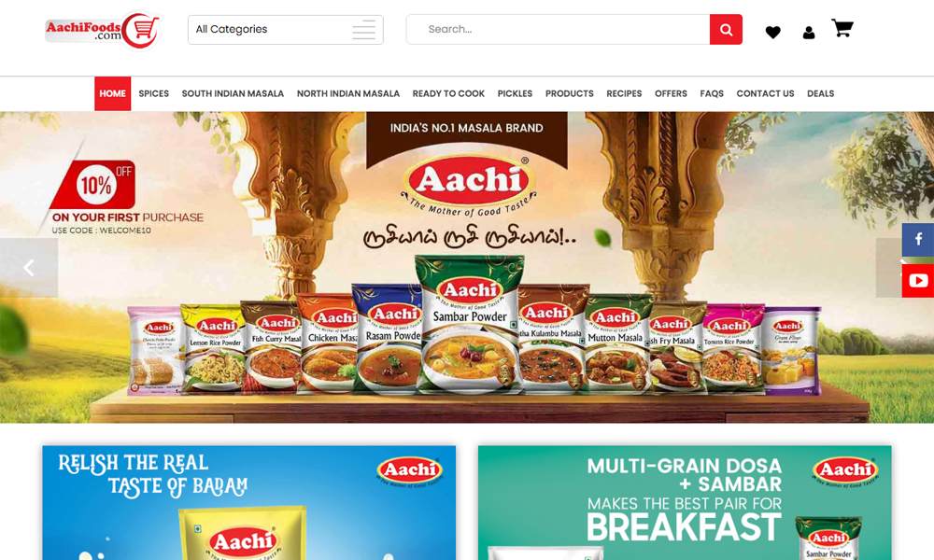View the shopping cart icon

(842, 28)
